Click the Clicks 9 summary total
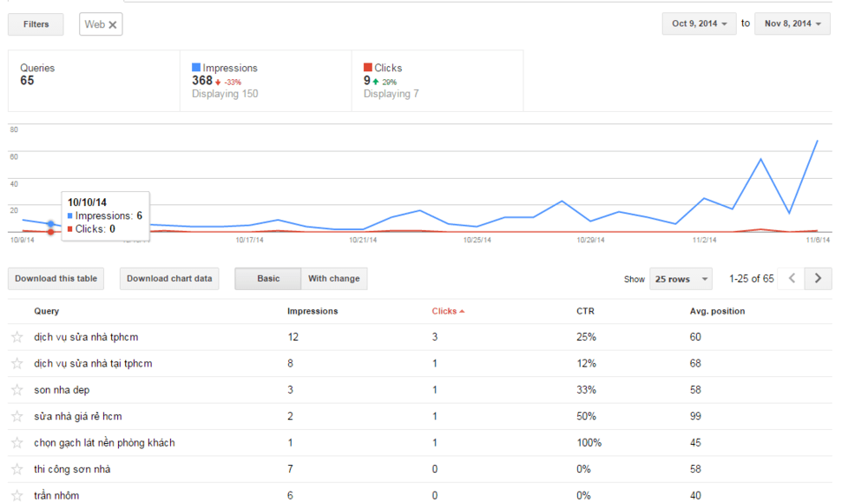Image resolution: width=868 pixels, height=503 pixels. 366,81
